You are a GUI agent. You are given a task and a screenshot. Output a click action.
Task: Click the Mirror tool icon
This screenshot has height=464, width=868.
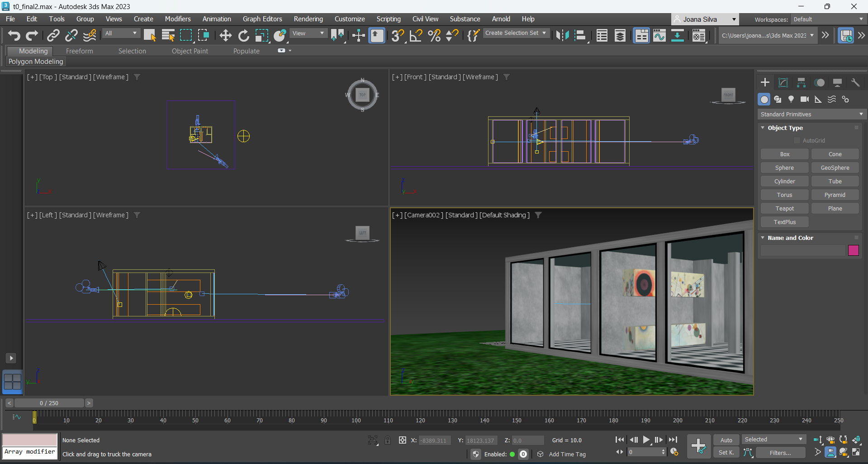point(562,35)
